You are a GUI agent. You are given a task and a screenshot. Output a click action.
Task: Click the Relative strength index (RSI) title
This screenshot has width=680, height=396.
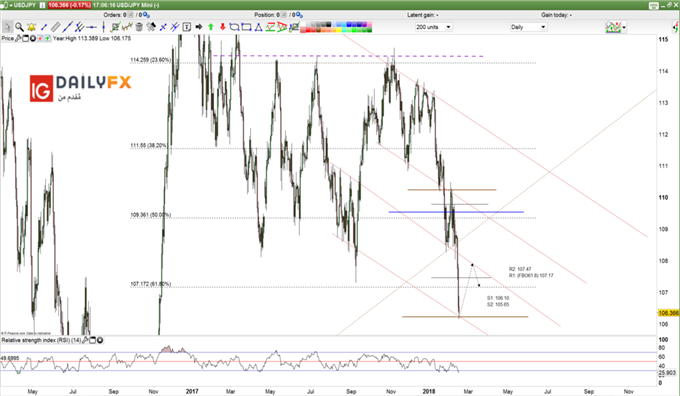[41, 340]
